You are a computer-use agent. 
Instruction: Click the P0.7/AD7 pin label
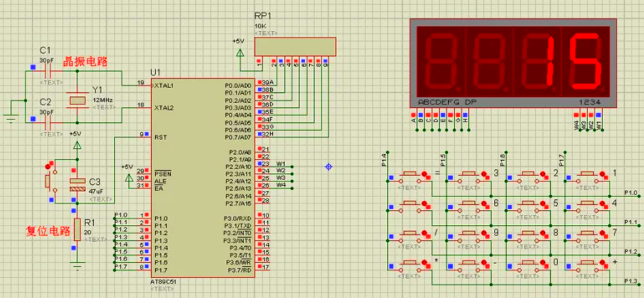237,137
